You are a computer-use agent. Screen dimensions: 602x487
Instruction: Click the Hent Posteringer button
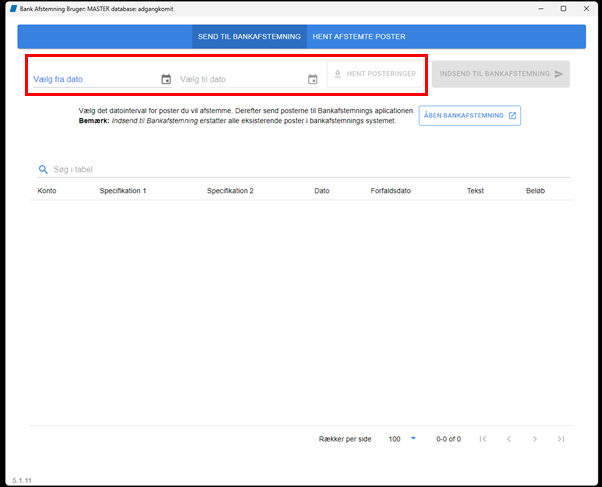[x=375, y=74]
